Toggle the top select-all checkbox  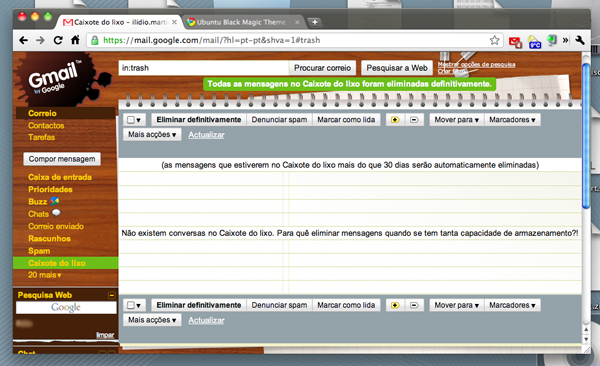click(131, 120)
